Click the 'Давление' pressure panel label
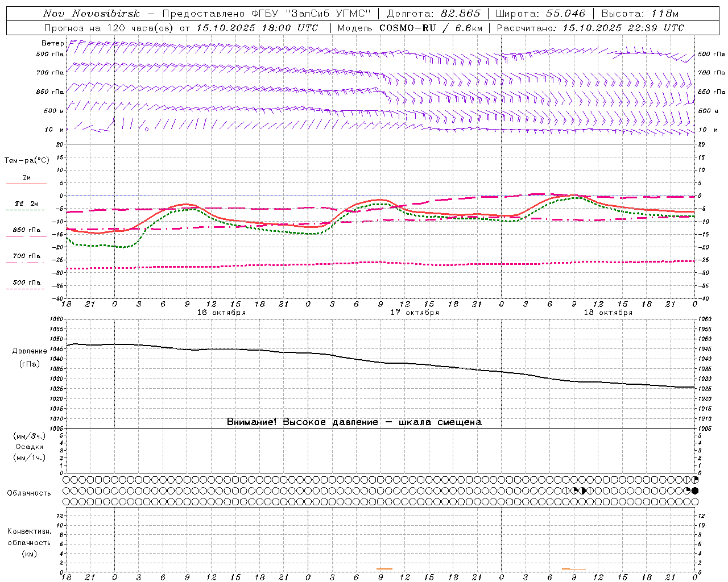This screenshot has width=728, height=582. [30, 351]
